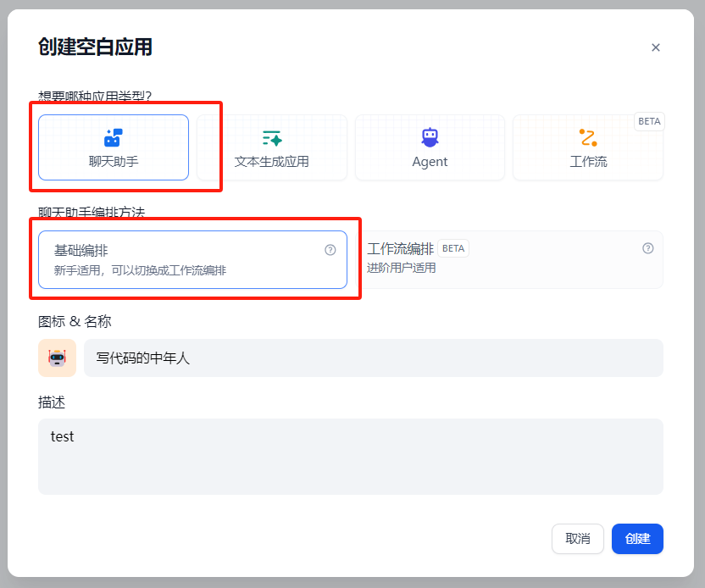Select the 基础编排 orchestration method
Image resolution: width=705 pixels, height=588 pixels.
tap(169, 258)
